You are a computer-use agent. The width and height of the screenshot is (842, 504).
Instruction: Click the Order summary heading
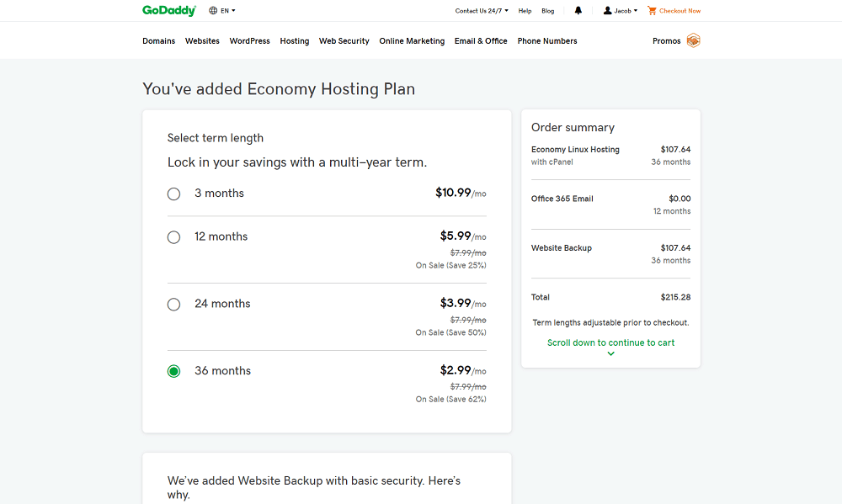[x=573, y=127]
